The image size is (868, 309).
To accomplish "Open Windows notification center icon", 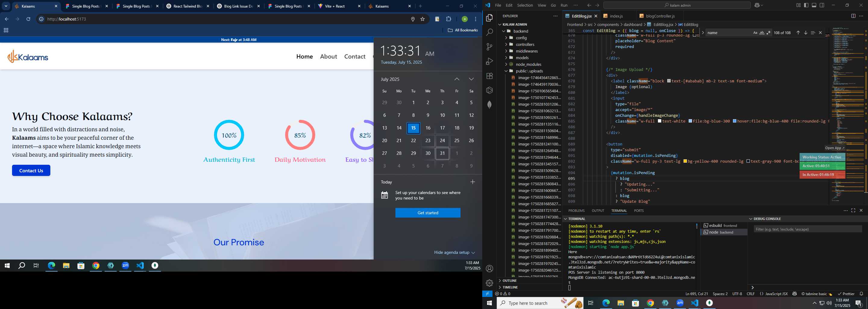I will [859, 303].
